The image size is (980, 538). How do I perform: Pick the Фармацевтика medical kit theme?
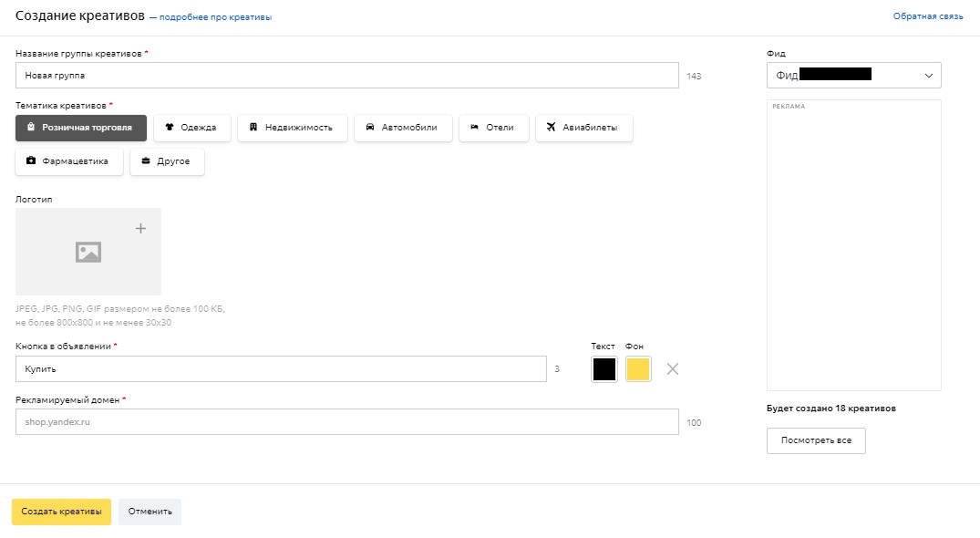[69, 161]
